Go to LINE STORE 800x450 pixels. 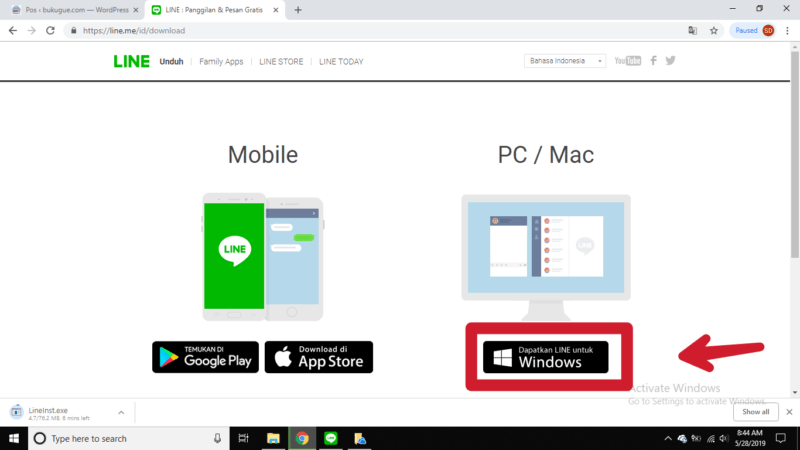click(x=281, y=61)
